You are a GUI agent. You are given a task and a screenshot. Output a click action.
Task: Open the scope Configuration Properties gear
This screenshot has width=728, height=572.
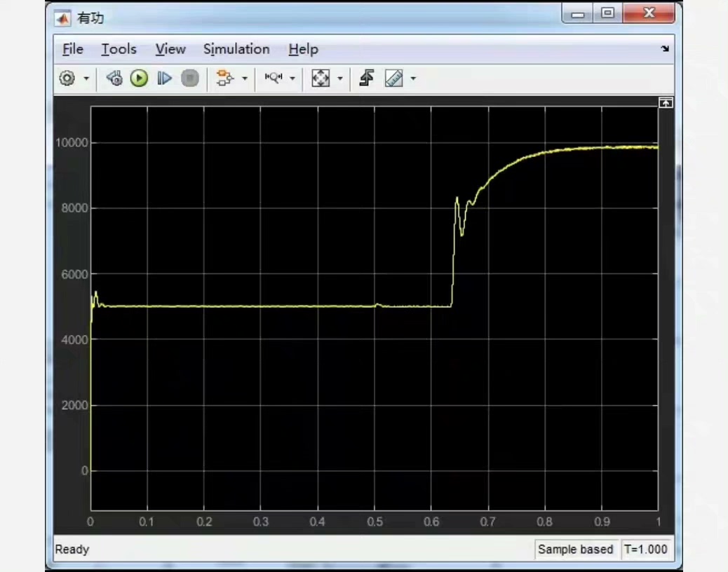(67, 78)
